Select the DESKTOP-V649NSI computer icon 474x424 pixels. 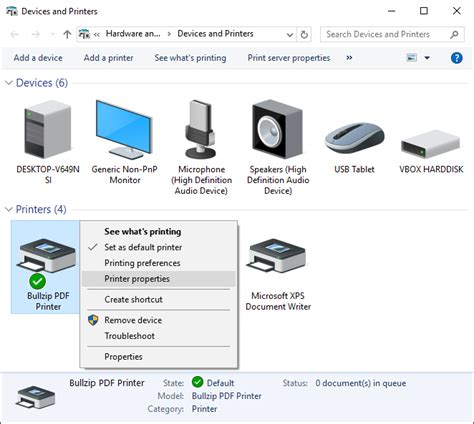48,129
